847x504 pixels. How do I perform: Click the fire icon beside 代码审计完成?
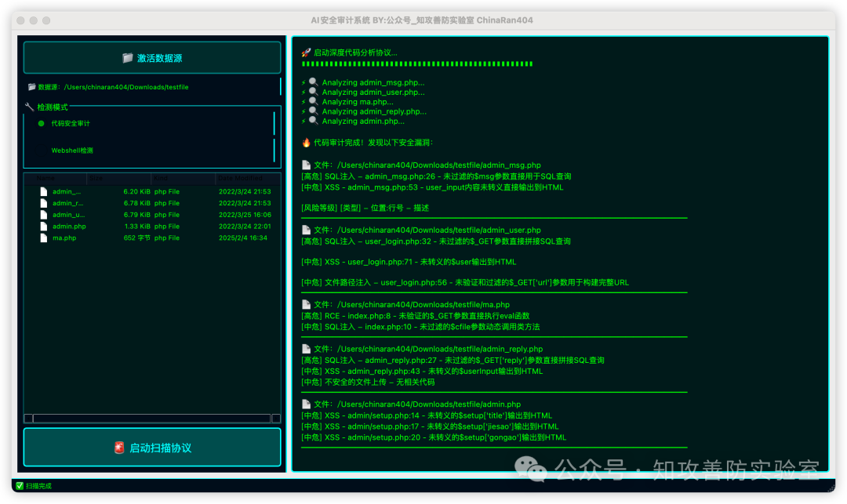306,143
